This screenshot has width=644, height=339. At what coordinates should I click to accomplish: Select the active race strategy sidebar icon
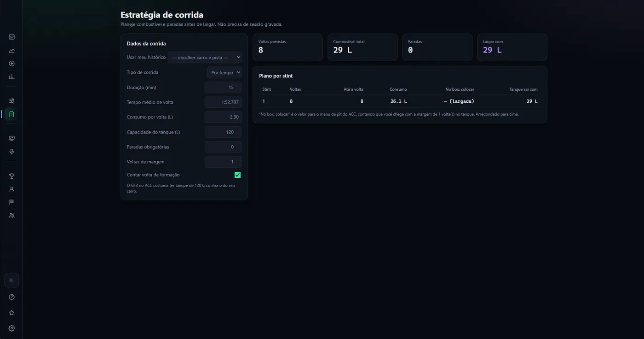pyautogui.click(x=11, y=114)
